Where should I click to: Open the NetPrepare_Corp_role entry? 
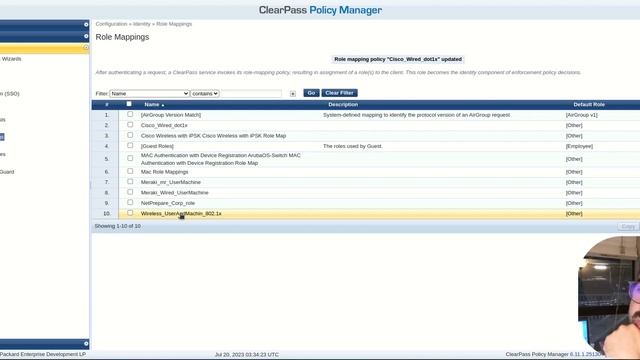(x=168, y=203)
